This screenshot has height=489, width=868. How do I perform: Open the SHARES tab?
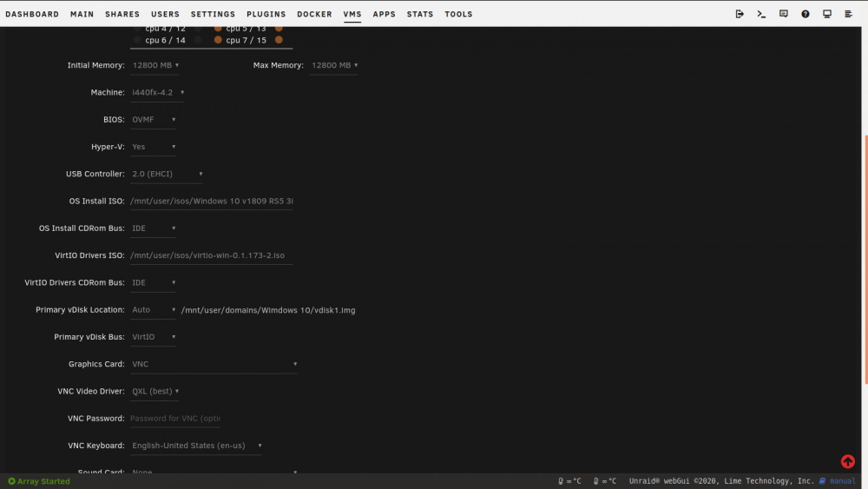[122, 14]
